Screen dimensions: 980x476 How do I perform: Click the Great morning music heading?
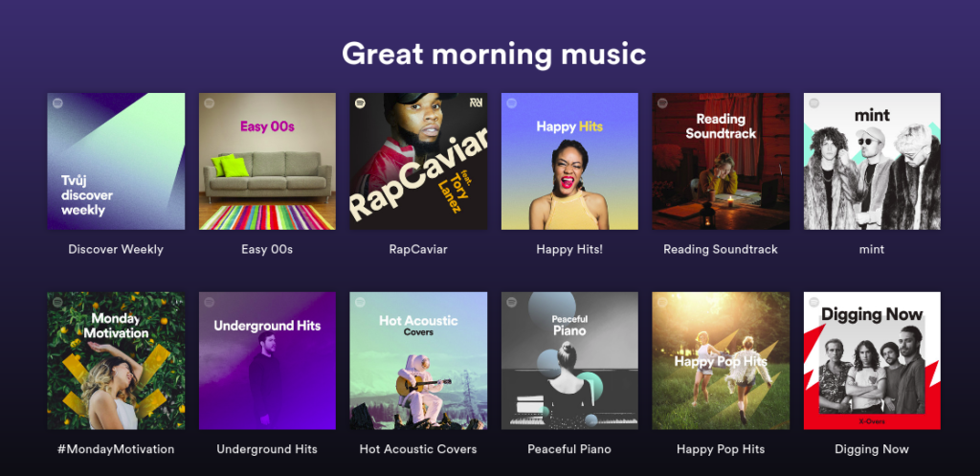point(494,54)
